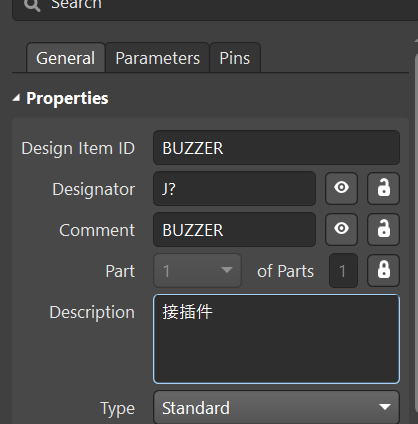Click the Properties heading text

tap(67, 98)
